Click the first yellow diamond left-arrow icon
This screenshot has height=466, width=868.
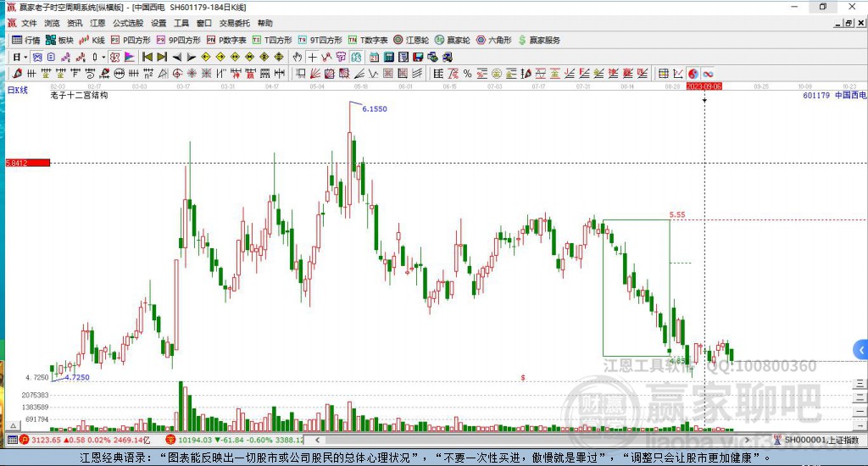[x=206, y=57]
